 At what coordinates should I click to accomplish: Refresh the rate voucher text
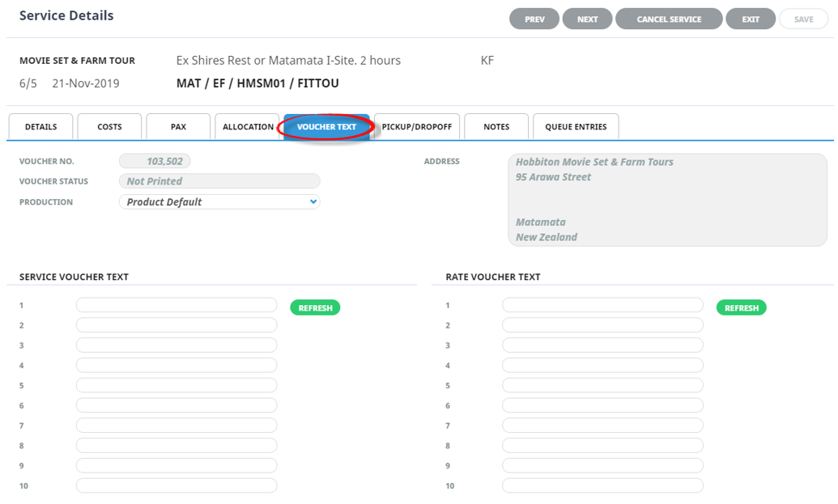(741, 308)
